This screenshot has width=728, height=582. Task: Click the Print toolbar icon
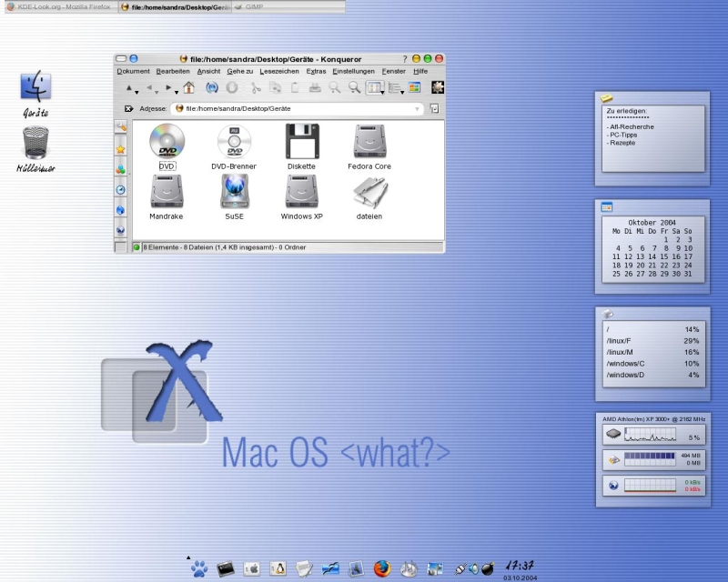click(315, 87)
